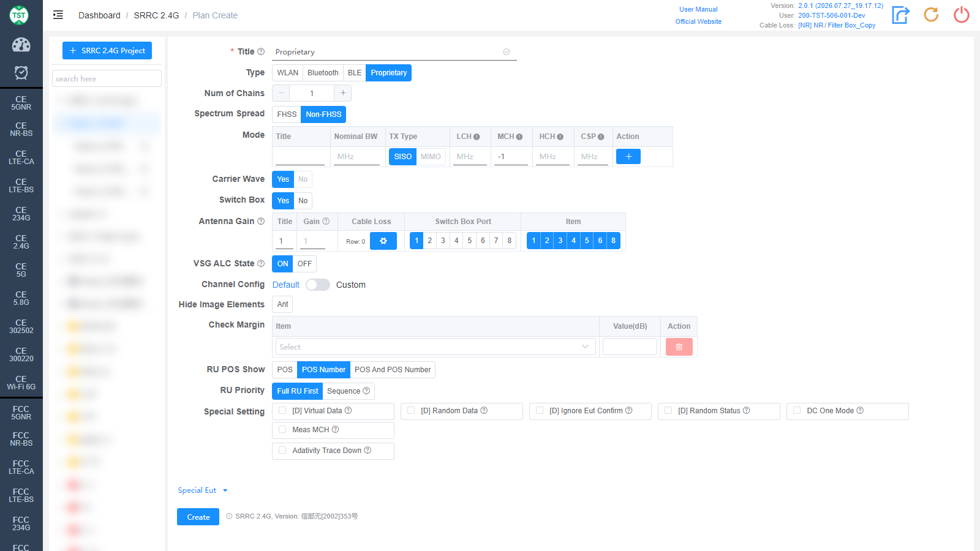Open the Official Website link
980x551 pixels.
click(x=698, y=21)
